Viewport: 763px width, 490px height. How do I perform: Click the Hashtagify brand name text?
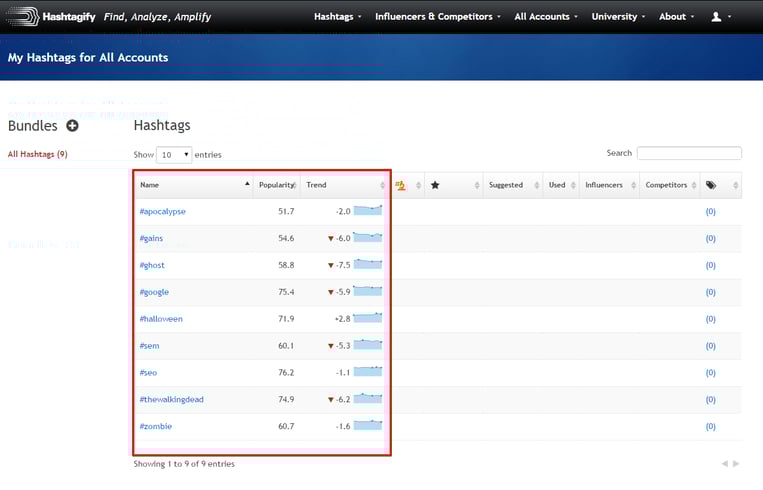pyautogui.click(x=69, y=17)
